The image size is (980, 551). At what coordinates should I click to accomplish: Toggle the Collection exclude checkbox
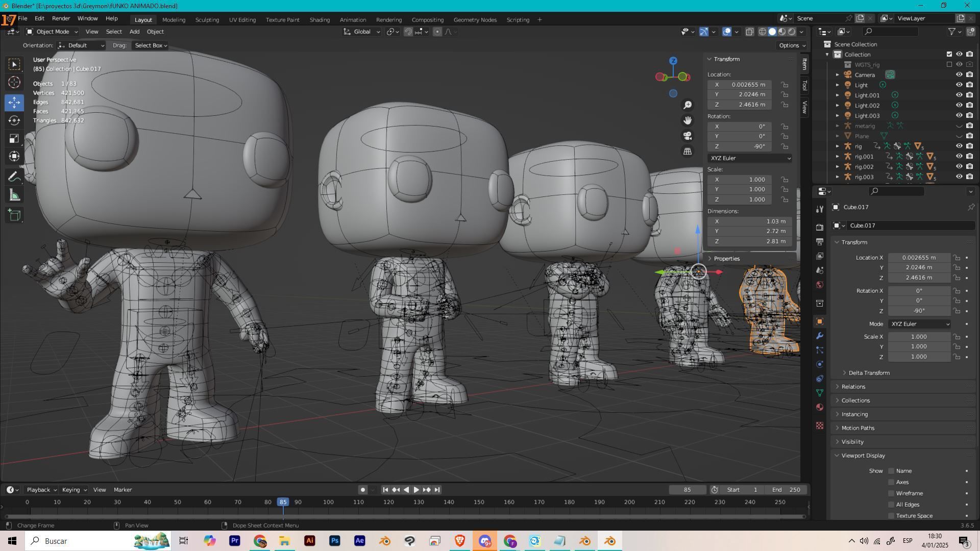(949, 54)
